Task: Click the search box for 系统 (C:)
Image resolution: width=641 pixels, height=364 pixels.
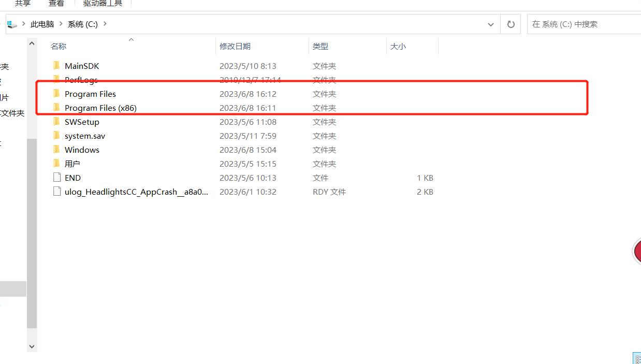Action: click(584, 24)
